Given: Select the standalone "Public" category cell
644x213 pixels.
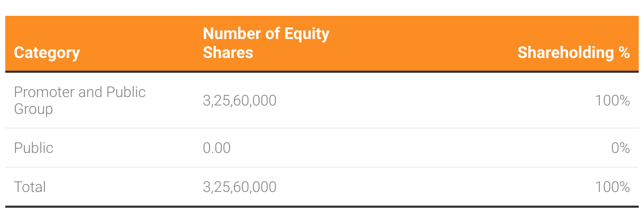Looking at the screenshot, I should 33,148.
